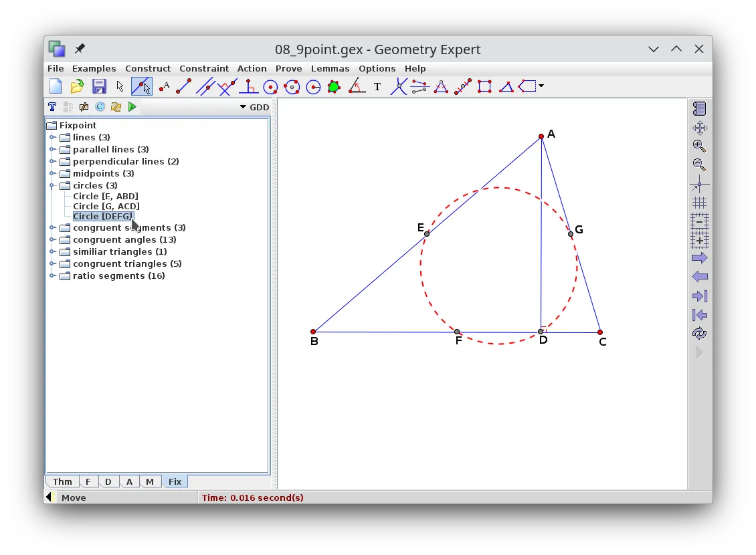This screenshot has width=756, height=555.
Task: Select the Parallel line tool
Action: click(x=205, y=87)
